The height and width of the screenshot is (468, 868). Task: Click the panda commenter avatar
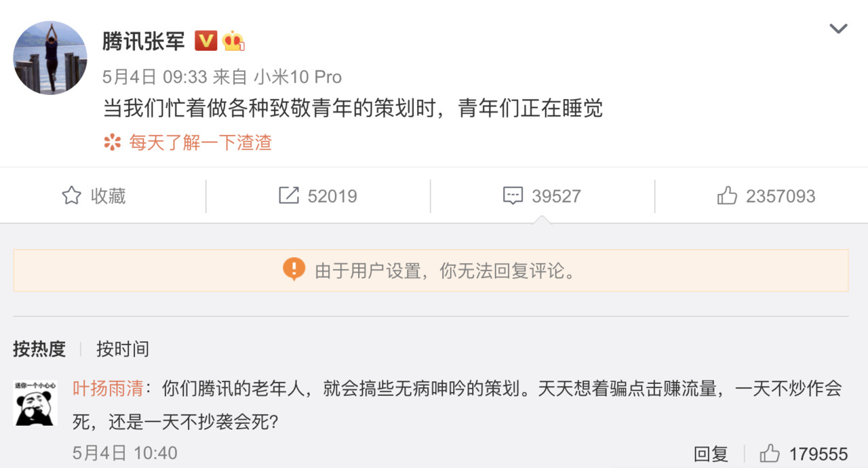(x=35, y=404)
